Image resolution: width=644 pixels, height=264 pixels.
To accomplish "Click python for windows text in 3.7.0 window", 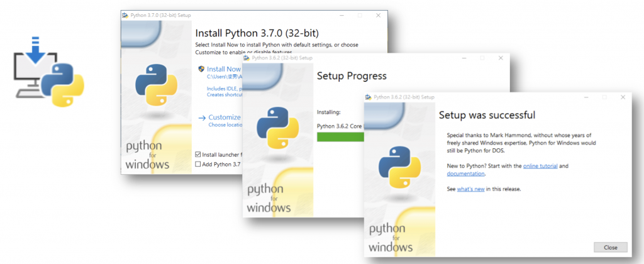I will [x=147, y=155].
